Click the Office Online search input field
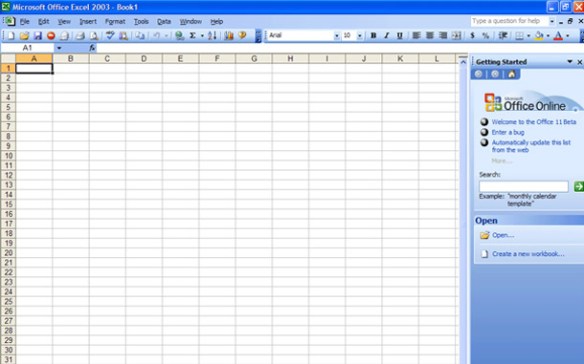This screenshot has height=364, width=584. (524, 186)
